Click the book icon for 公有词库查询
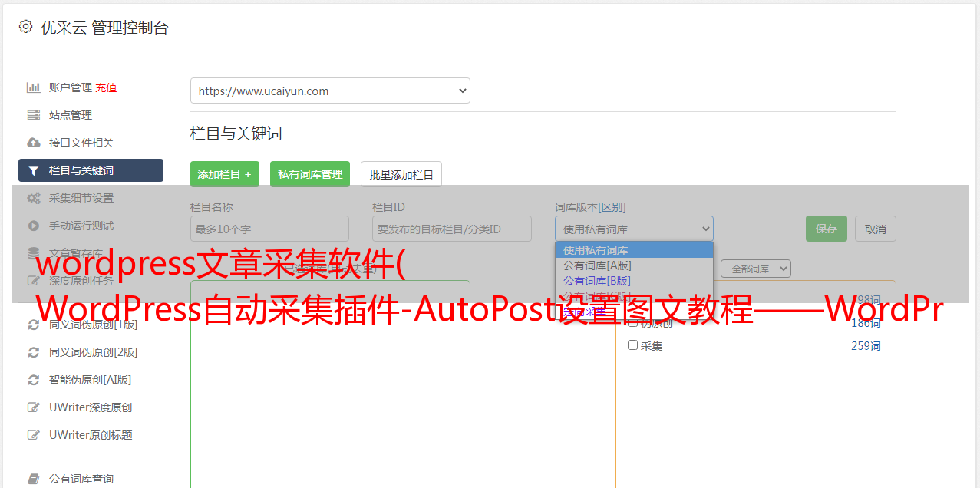980x488 pixels. click(x=34, y=479)
